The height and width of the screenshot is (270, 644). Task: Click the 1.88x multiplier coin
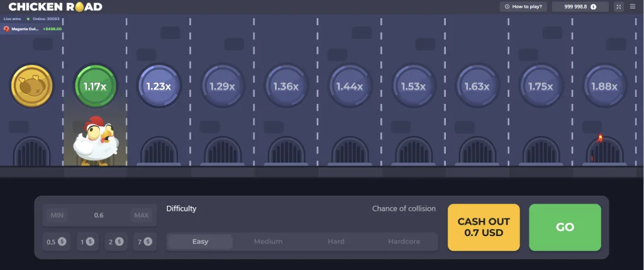point(604,86)
